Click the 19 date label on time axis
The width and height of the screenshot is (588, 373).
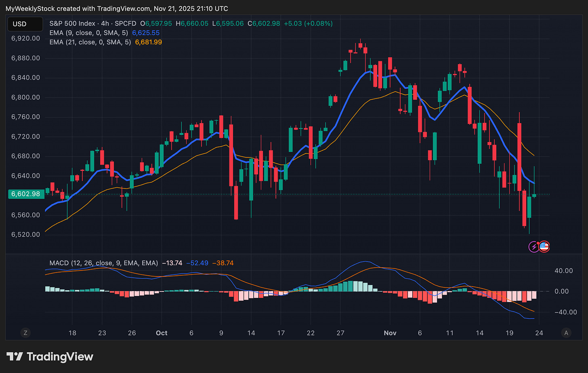(509, 333)
